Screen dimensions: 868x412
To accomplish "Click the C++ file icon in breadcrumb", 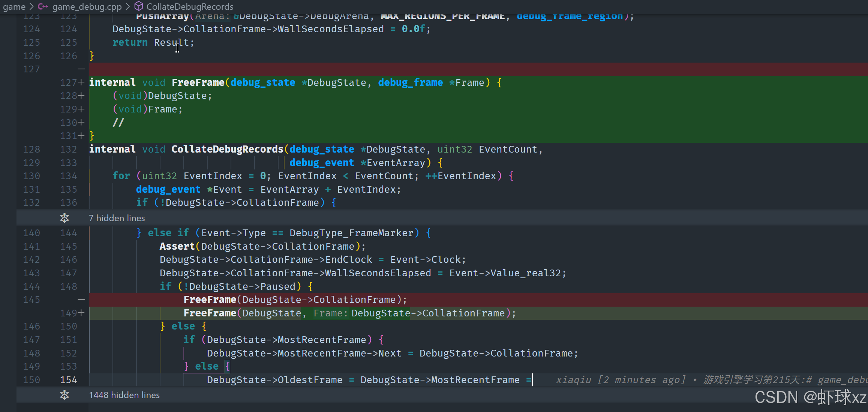I will click(42, 6).
